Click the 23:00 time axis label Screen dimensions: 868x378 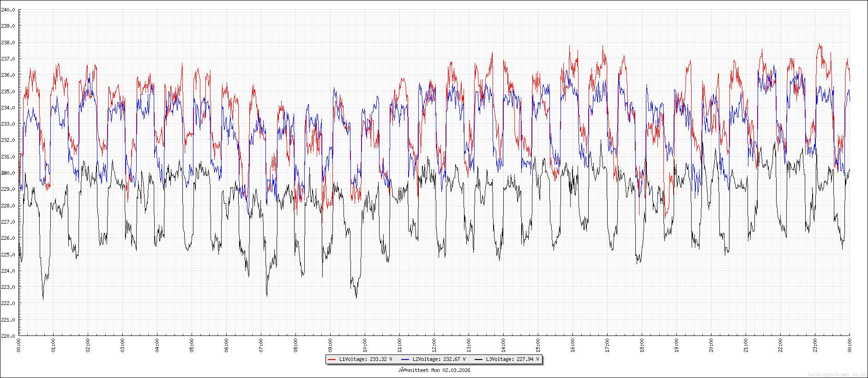815,345
